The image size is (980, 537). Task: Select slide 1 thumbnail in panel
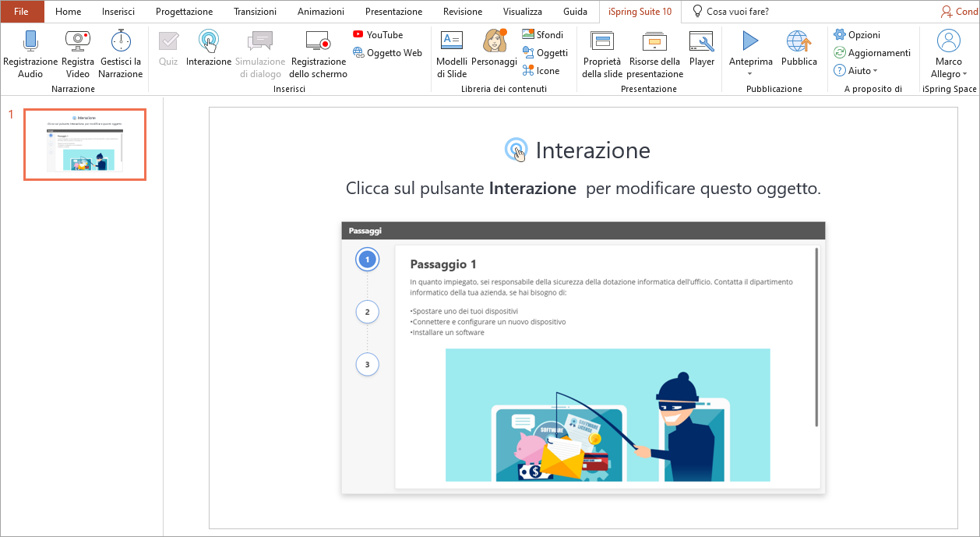click(x=85, y=145)
